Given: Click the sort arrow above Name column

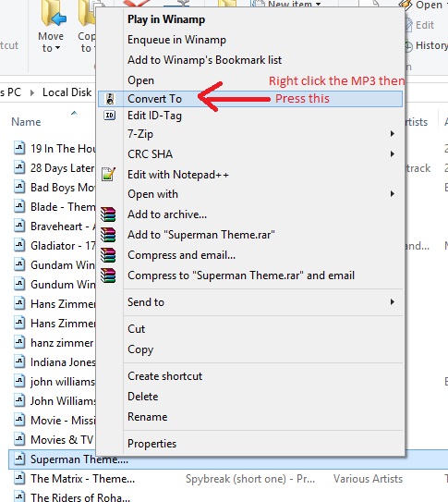Looking at the screenshot, I should (74, 113).
